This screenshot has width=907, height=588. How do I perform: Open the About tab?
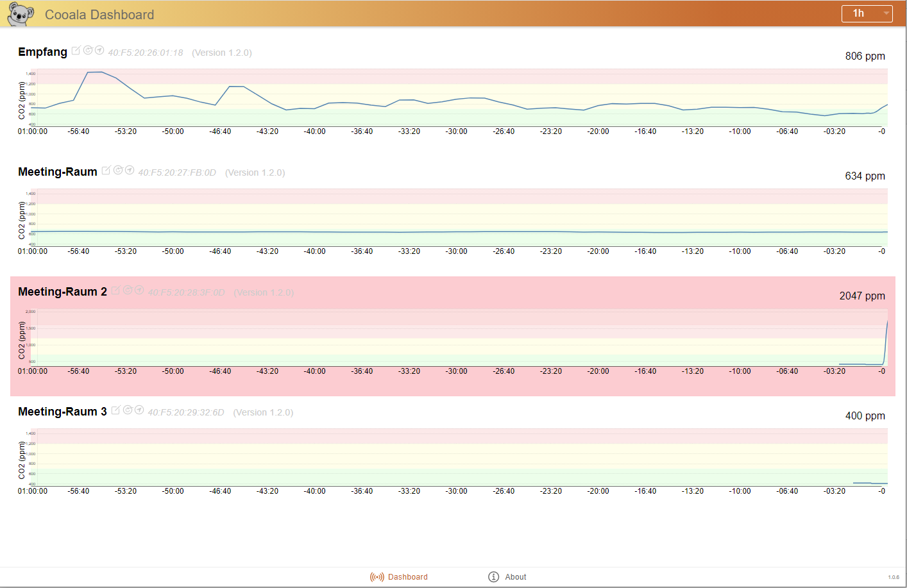(x=507, y=577)
